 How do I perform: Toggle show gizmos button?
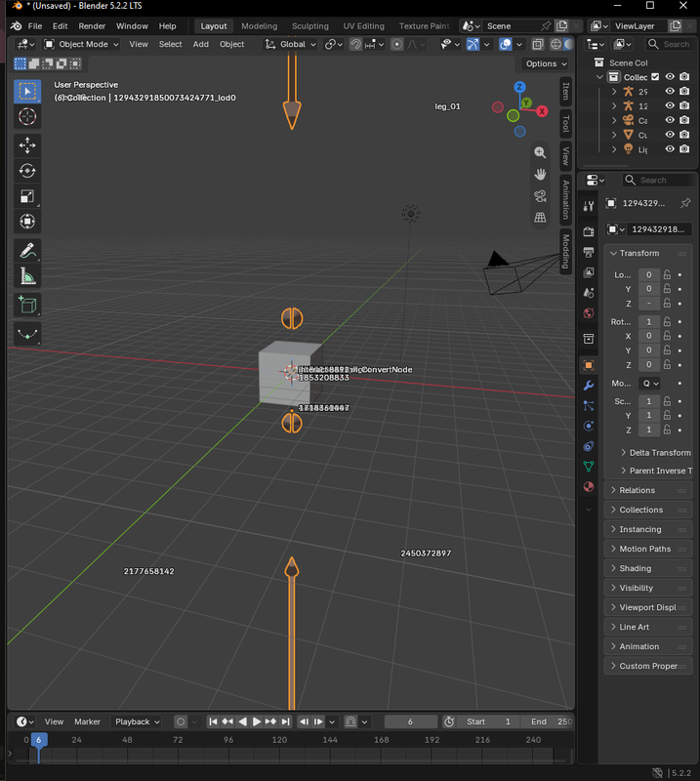point(473,44)
